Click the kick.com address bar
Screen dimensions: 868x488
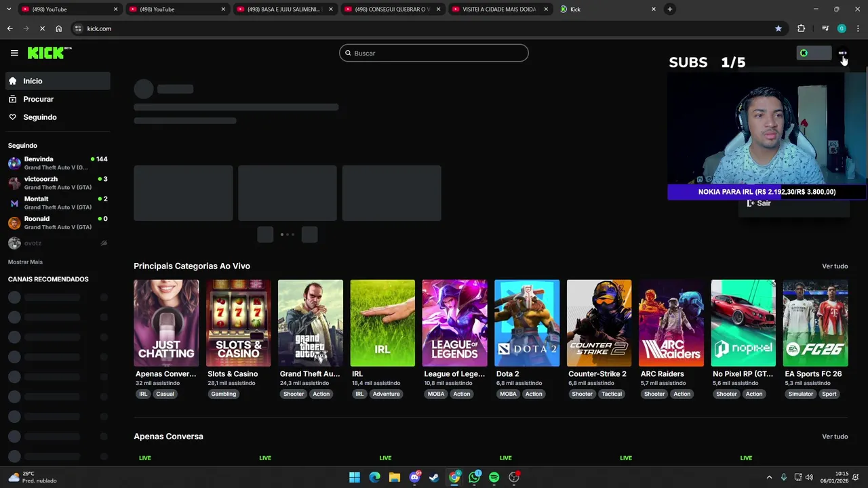tap(427, 28)
